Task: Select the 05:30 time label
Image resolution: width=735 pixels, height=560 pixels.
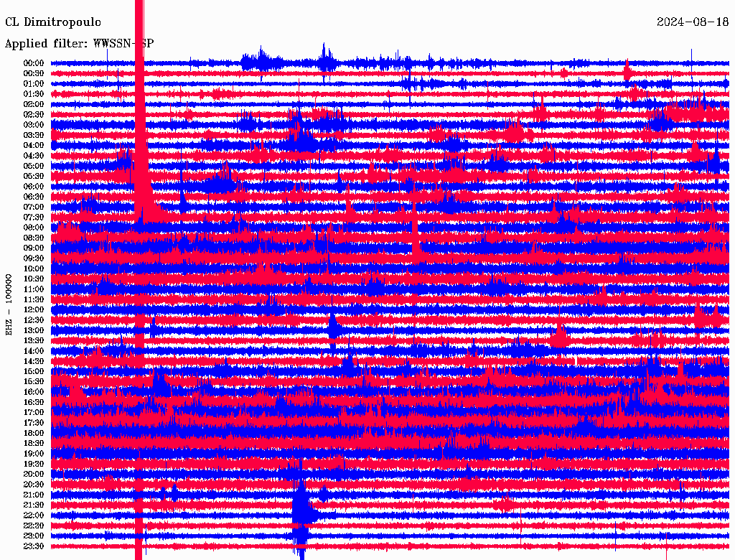Action: [x=34, y=177]
